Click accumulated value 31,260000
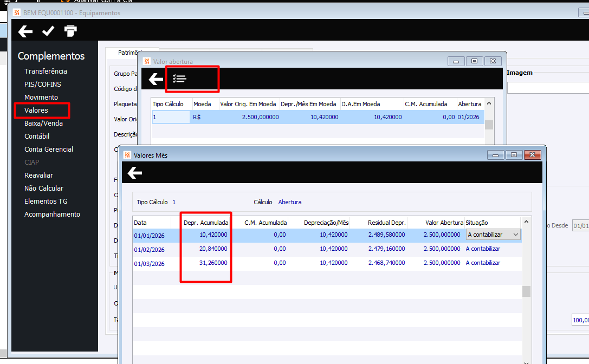Image resolution: width=589 pixels, height=364 pixels. (x=213, y=263)
